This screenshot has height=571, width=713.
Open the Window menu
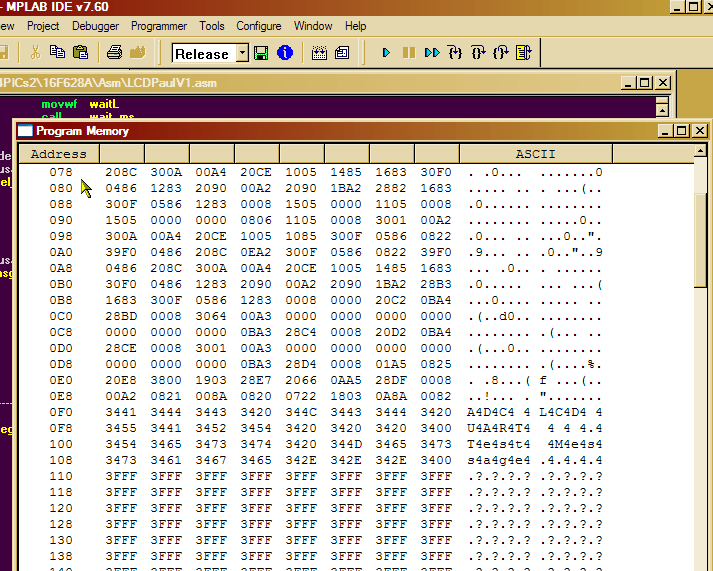coord(313,26)
